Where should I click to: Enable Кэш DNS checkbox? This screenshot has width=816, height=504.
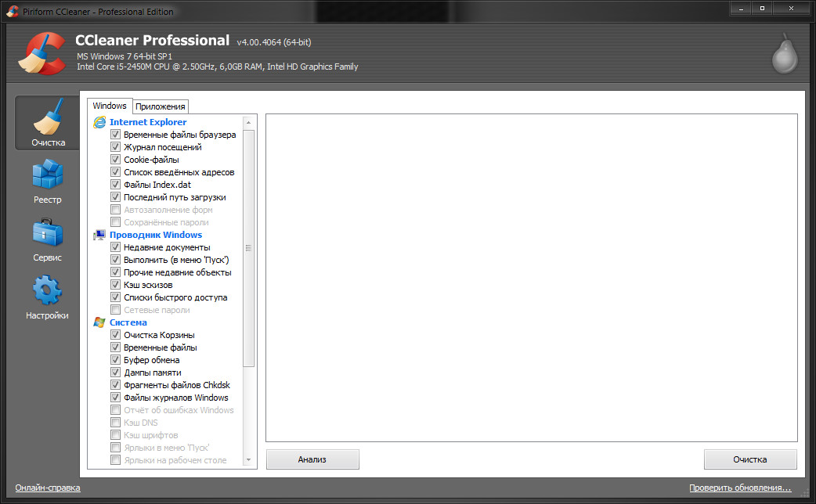116,423
